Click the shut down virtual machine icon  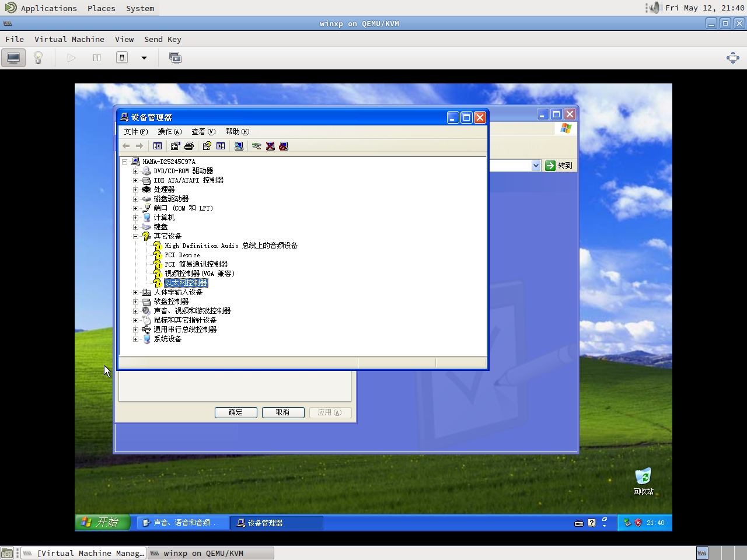pos(122,58)
